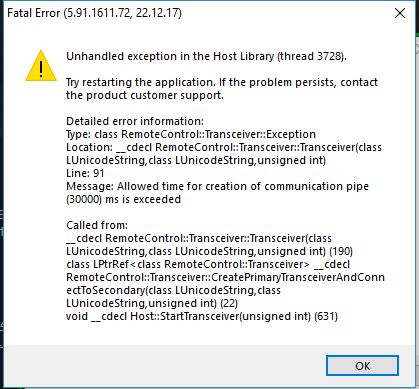This screenshot has height=389, width=419.
Task: Click the Fatal Error title bar text
Action: 94,13
